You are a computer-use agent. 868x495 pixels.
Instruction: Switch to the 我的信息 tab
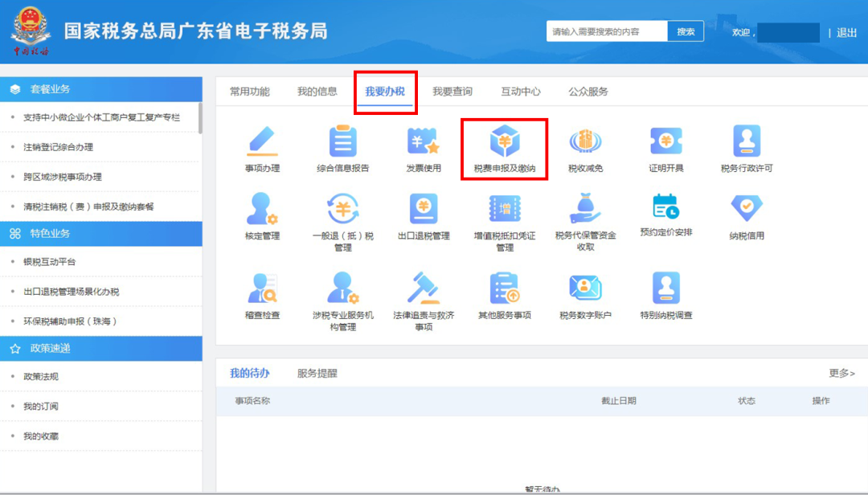tap(317, 92)
